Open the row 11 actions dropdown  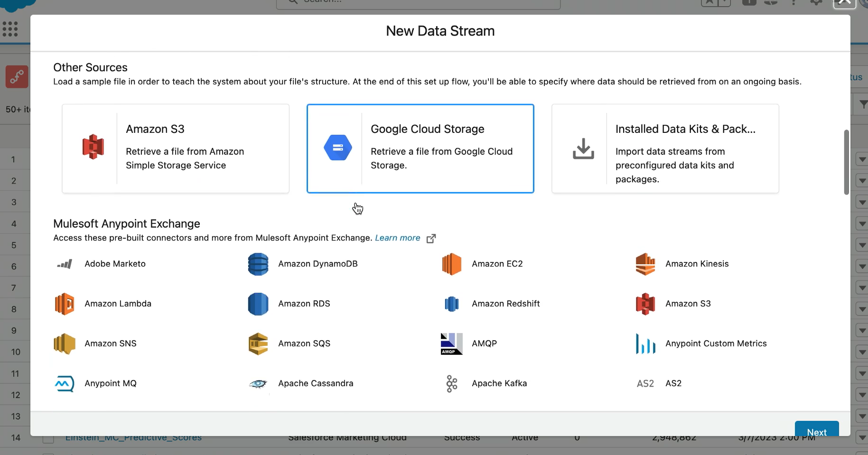click(862, 374)
